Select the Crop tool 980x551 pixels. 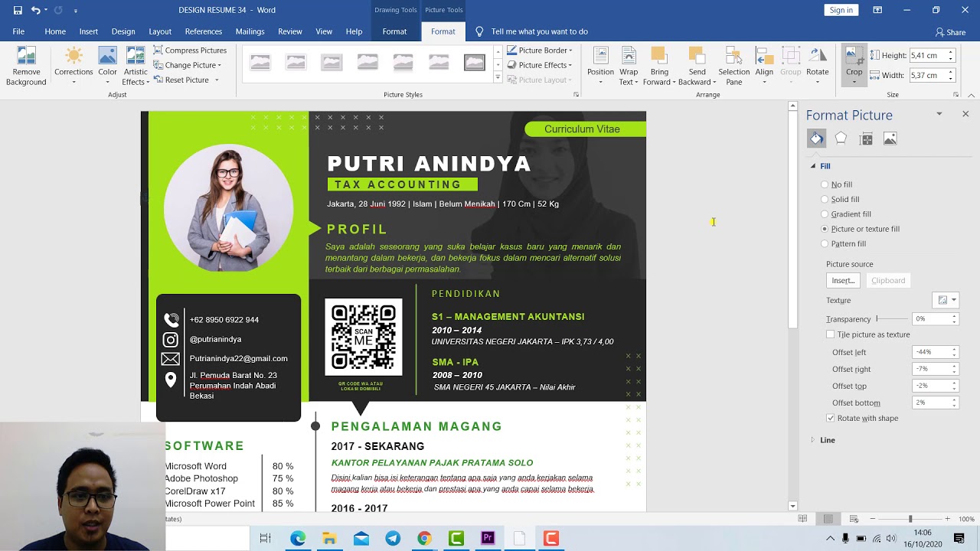pos(854,66)
